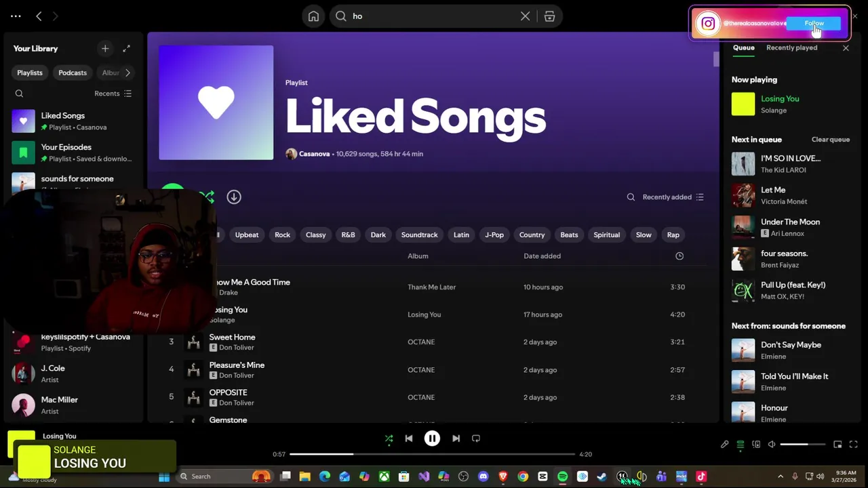Toggle playlist shuffle beside play button
Screen dimensions: 868x488
tap(208, 197)
